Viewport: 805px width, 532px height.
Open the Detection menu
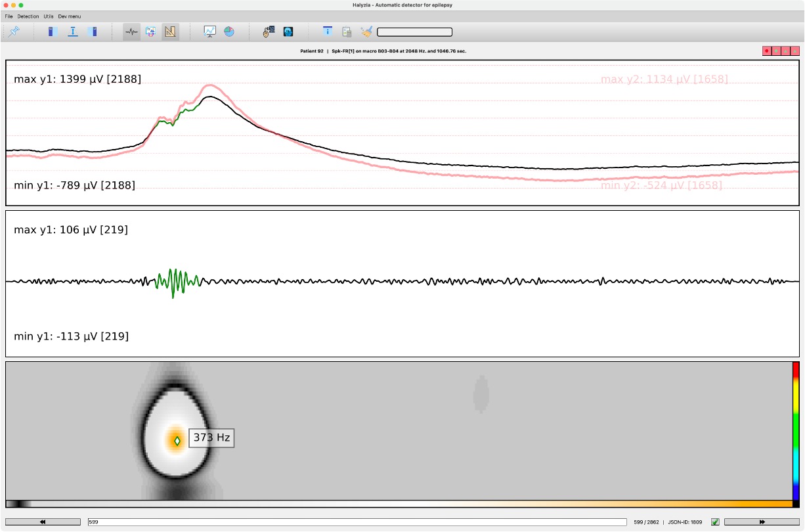(x=28, y=16)
